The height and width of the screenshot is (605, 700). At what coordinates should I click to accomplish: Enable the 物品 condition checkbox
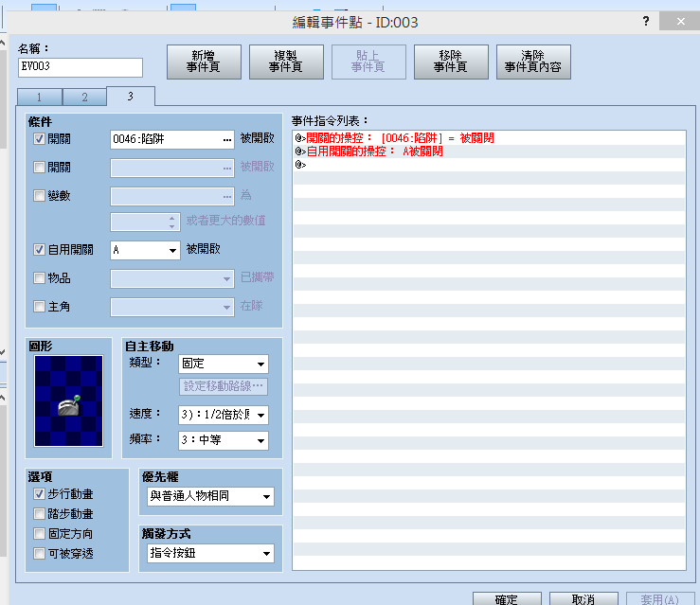point(39,278)
